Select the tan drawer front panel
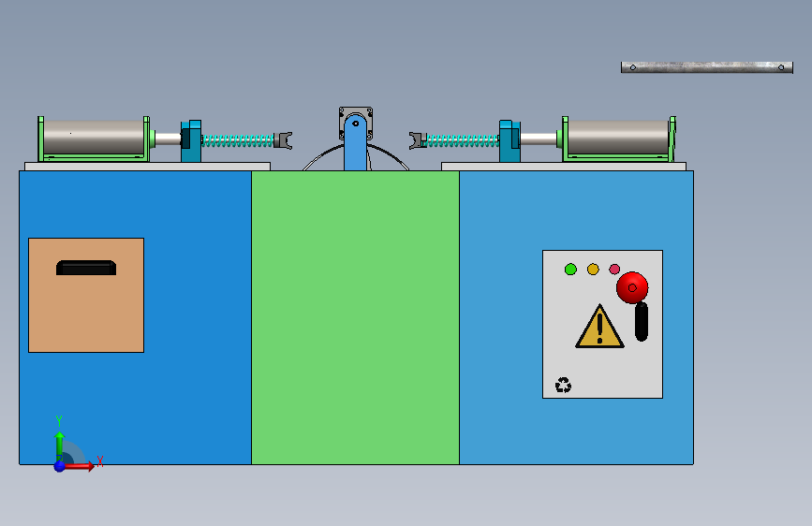Screen dimensions: 812x526 point(86,295)
